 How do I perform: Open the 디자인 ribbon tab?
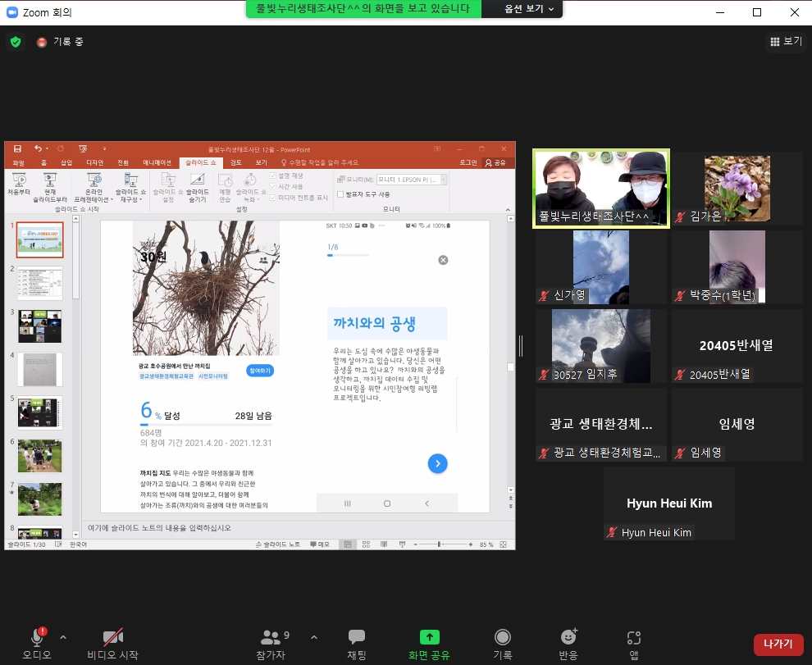tap(95, 162)
